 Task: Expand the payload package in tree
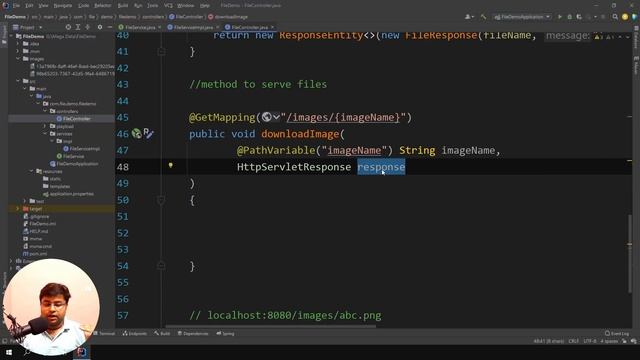click(45, 126)
